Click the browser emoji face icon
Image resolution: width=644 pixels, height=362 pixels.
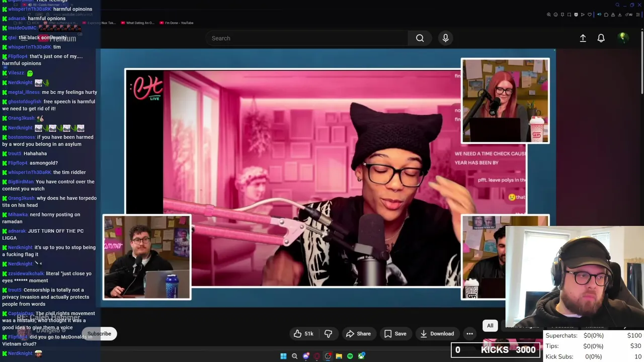pos(555,15)
